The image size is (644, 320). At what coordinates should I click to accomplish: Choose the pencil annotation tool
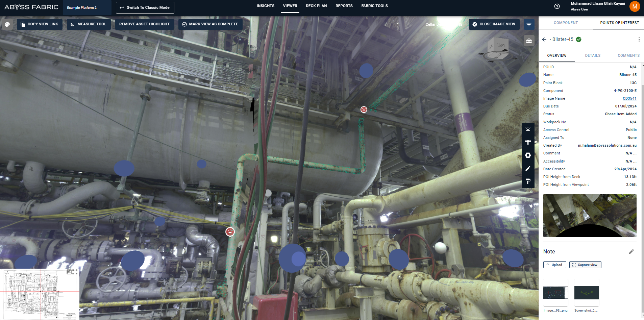[x=528, y=169]
